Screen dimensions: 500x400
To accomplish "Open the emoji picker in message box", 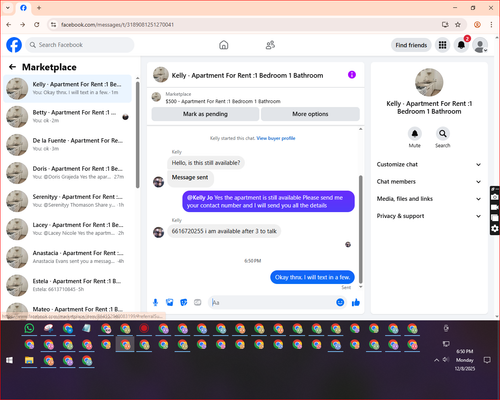I will pos(340,302).
